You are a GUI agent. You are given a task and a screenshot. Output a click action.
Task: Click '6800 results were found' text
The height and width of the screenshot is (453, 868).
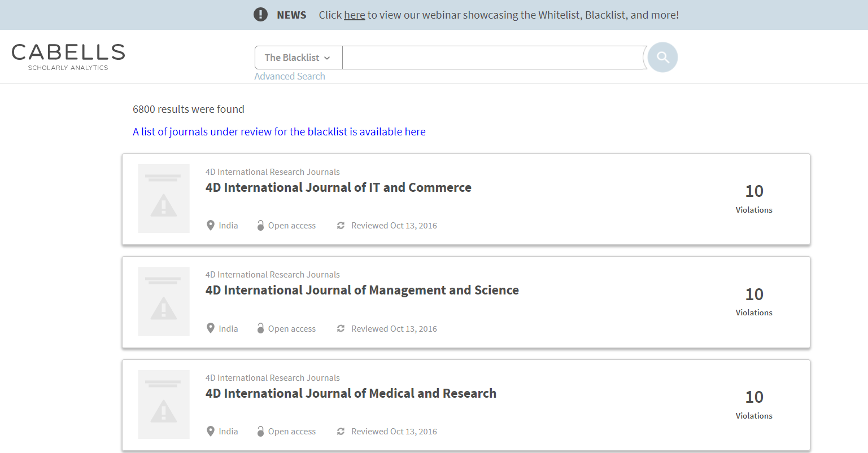(189, 109)
